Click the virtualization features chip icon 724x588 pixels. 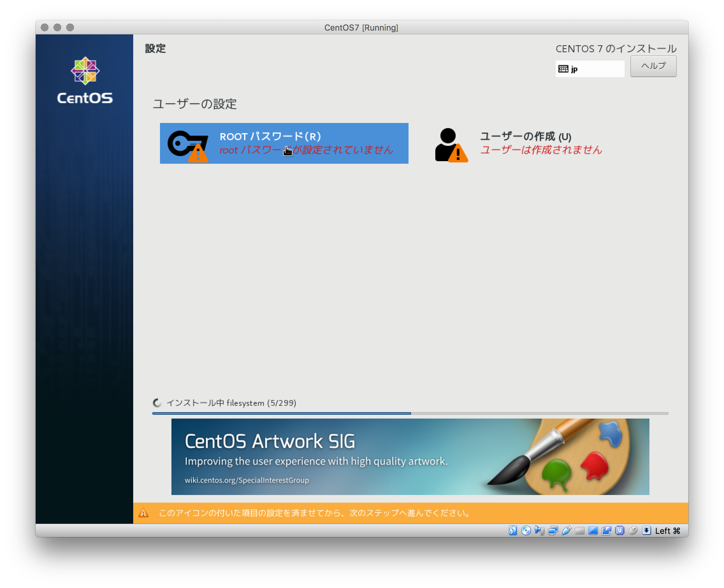tap(620, 531)
